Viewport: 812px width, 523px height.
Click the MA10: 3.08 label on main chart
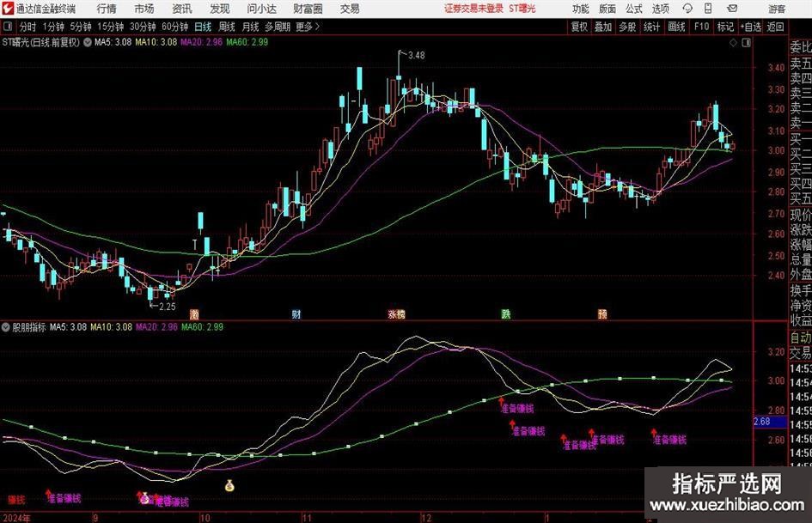pos(156,42)
